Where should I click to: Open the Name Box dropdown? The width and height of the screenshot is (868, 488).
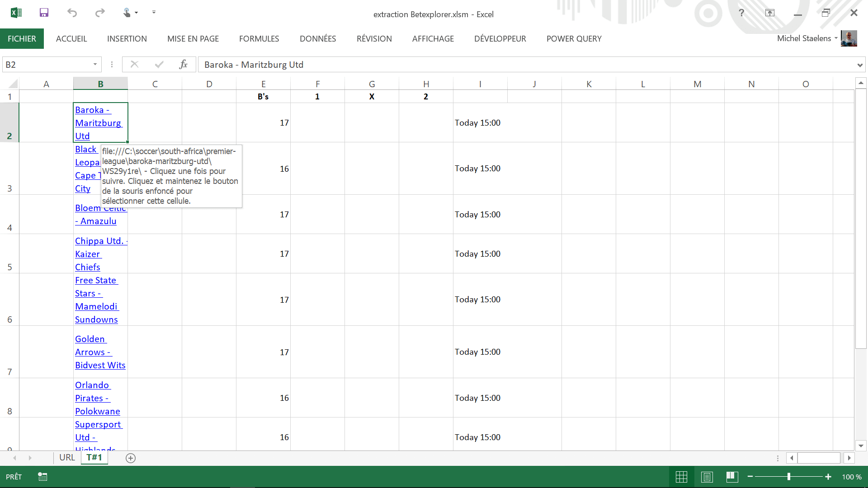tap(95, 65)
